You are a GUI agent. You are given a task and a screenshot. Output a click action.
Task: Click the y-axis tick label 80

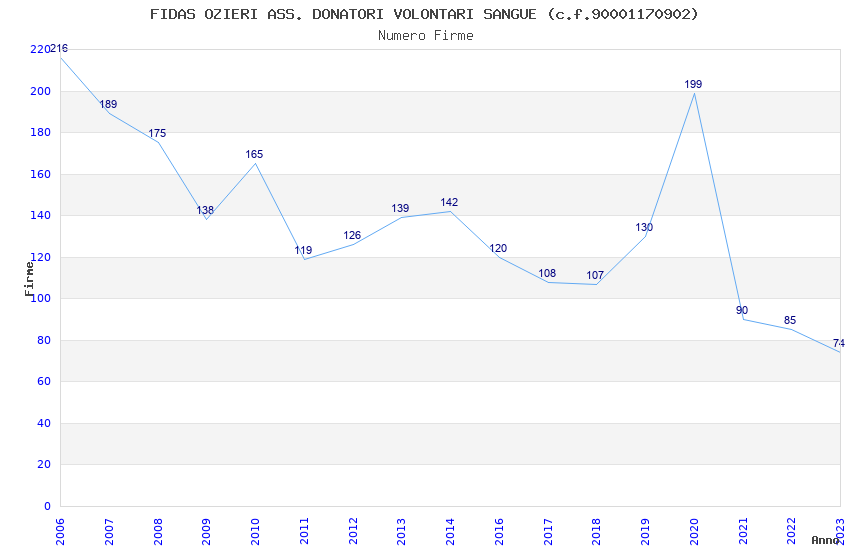click(x=43, y=340)
